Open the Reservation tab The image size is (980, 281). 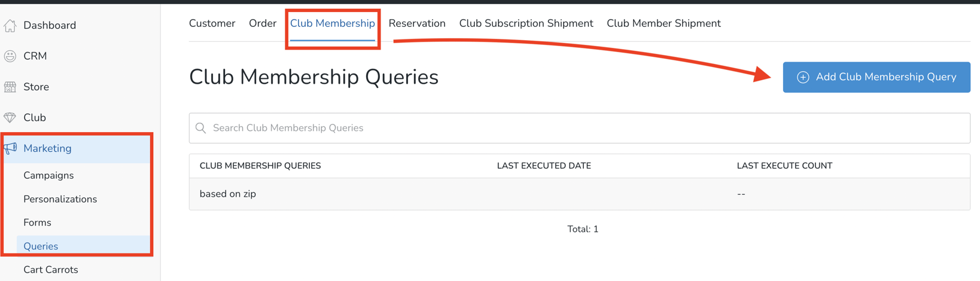pos(417,23)
